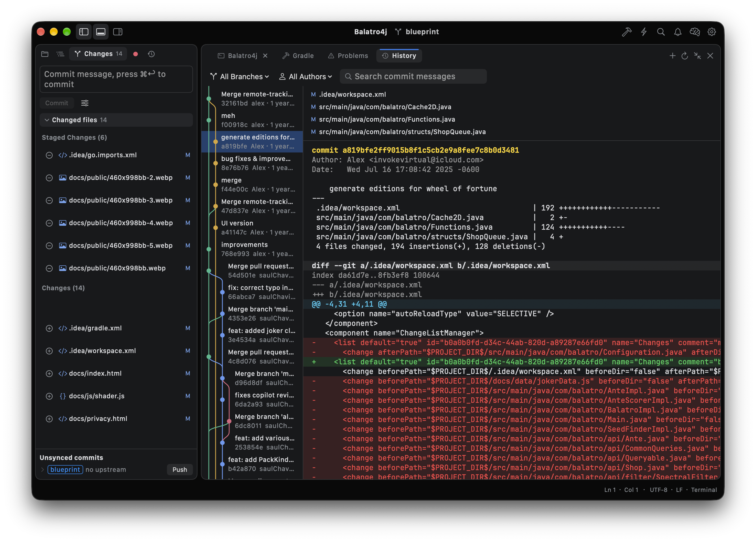The width and height of the screenshot is (756, 542).
Task: Expand the blueprint unsynced commits row
Action: tap(42, 469)
